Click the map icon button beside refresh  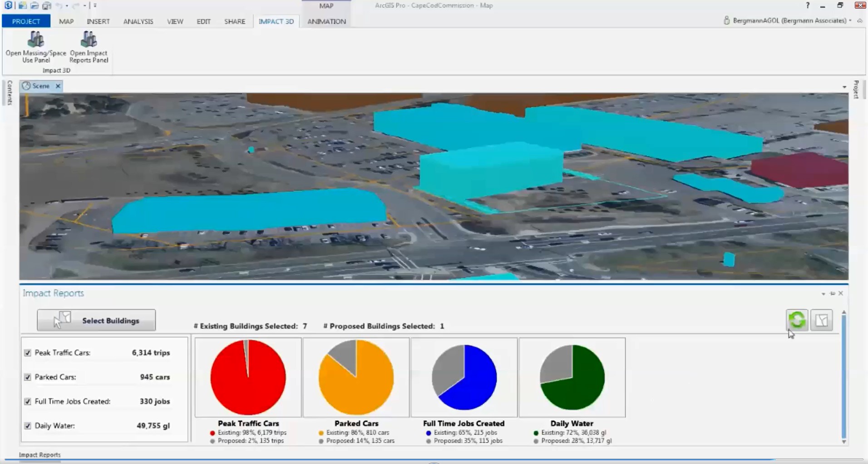tap(821, 320)
